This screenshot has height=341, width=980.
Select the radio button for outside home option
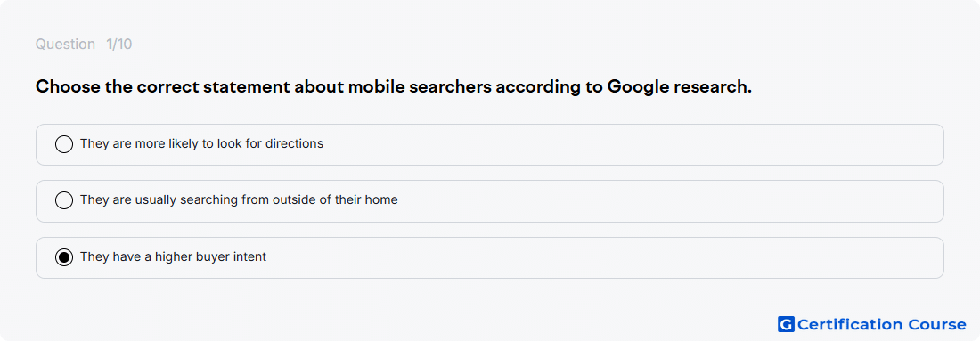tap(64, 200)
